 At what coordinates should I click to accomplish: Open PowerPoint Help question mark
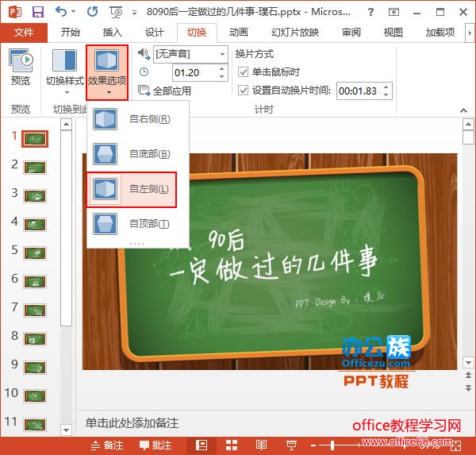(370, 12)
